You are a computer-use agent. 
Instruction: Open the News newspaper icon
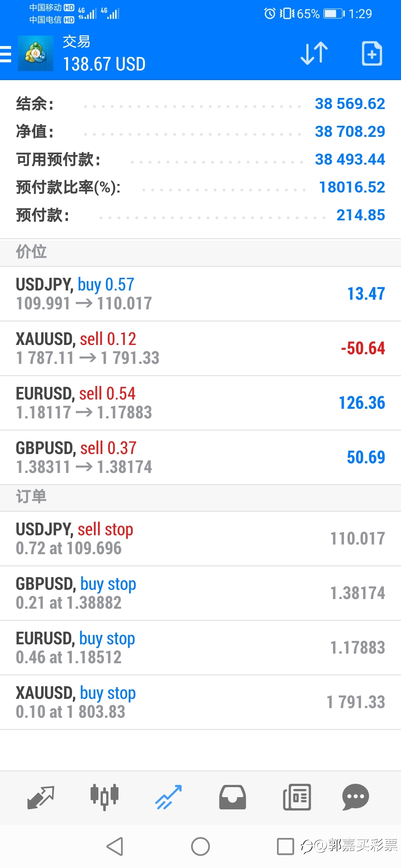point(297,797)
